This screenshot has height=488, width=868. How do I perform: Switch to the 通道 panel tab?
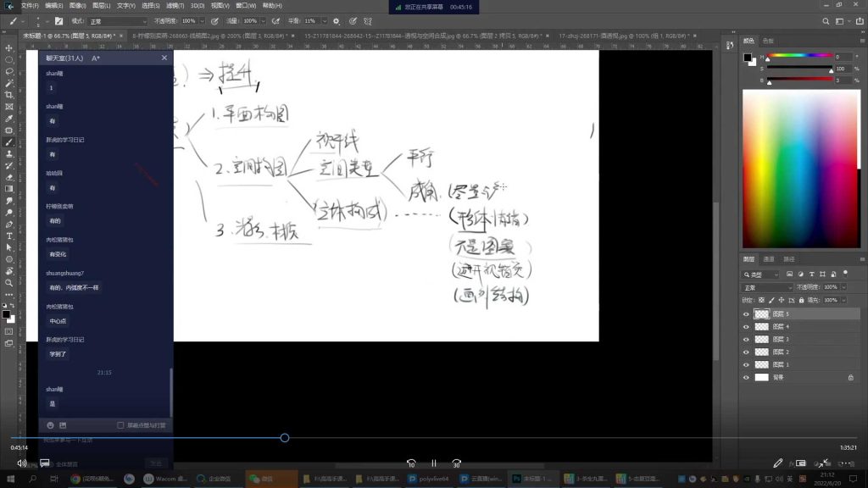769,259
